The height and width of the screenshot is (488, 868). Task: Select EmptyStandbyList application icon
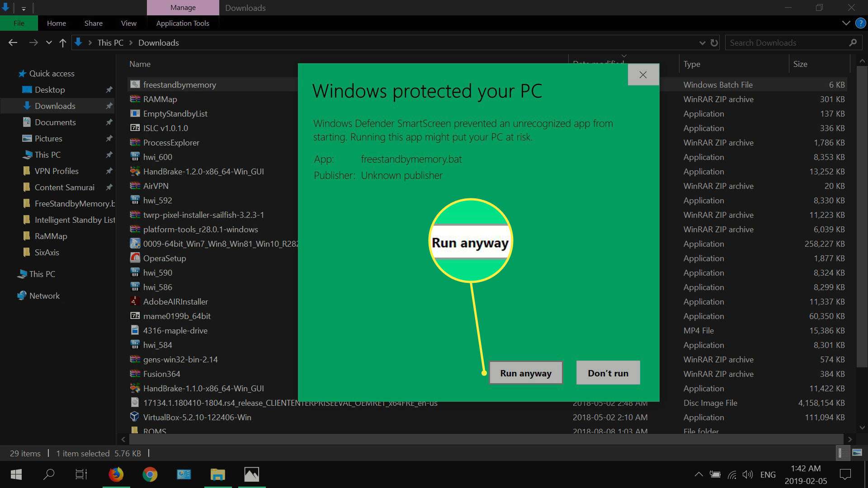click(135, 113)
